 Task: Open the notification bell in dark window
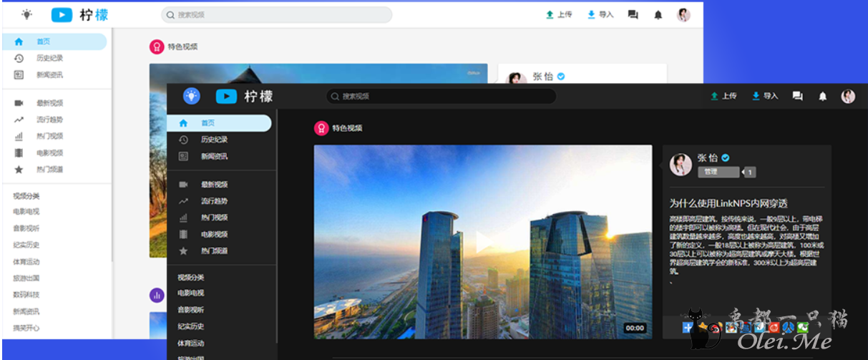[x=823, y=96]
